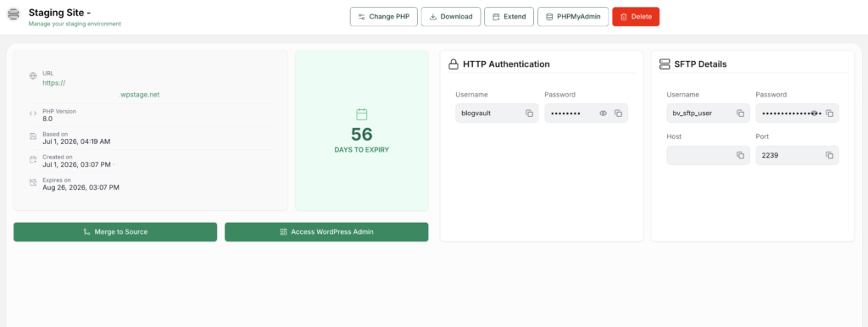The height and width of the screenshot is (327, 868).
Task: Extend the staging site expiry
Action: pos(509,17)
